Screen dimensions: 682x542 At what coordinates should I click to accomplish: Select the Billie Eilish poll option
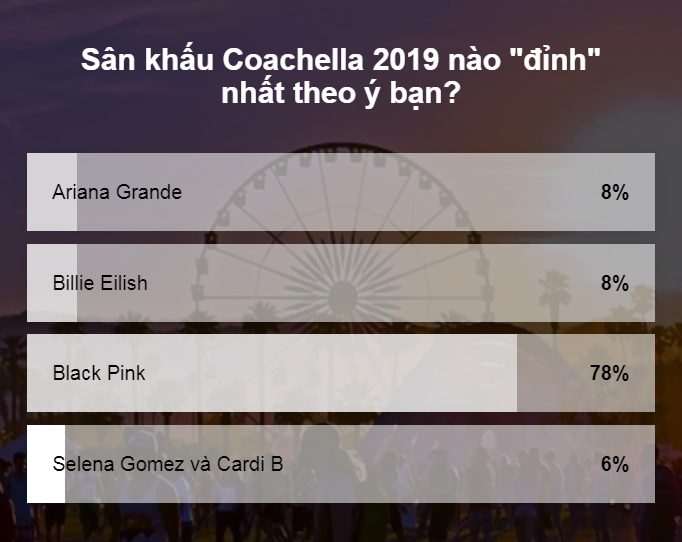pyautogui.click(x=340, y=283)
